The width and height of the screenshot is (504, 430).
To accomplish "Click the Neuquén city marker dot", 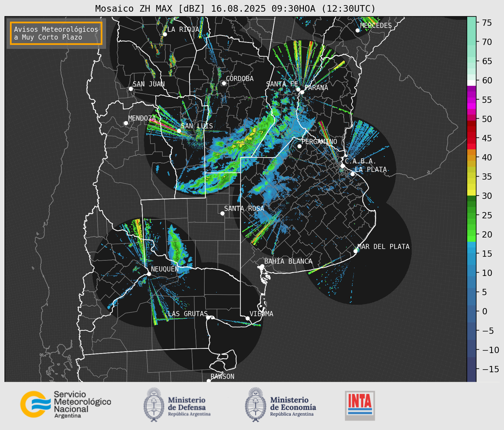I will [x=149, y=274].
